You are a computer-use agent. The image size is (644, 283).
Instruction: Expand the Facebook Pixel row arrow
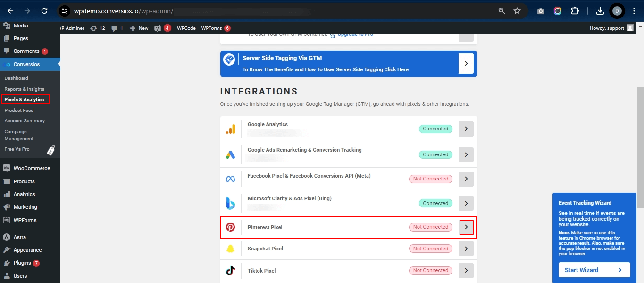(466, 179)
